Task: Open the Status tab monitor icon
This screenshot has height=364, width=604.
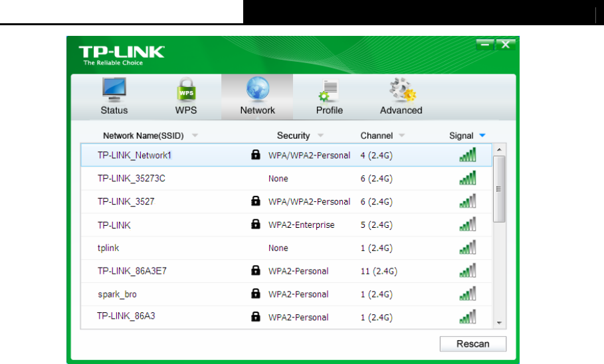Action: pos(114,90)
